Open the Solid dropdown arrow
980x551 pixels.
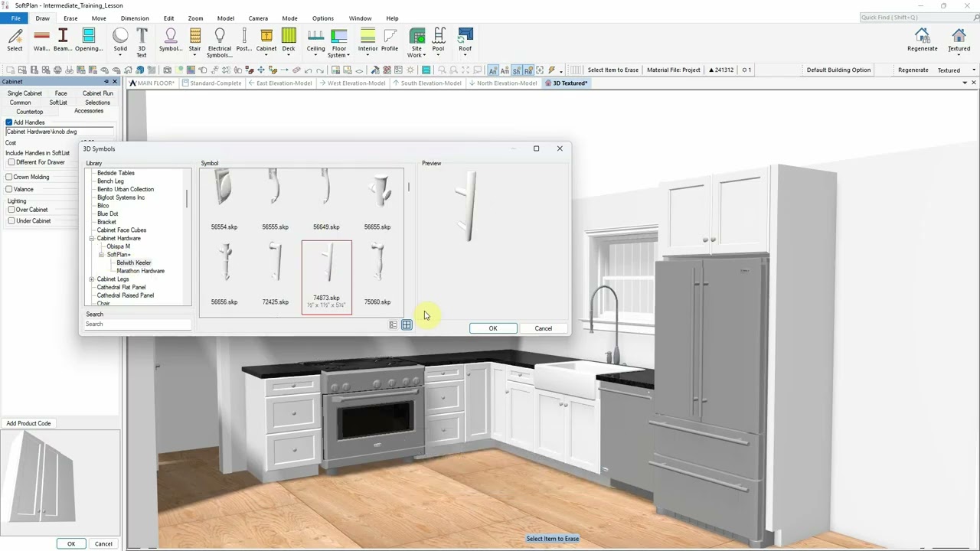click(x=120, y=55)
